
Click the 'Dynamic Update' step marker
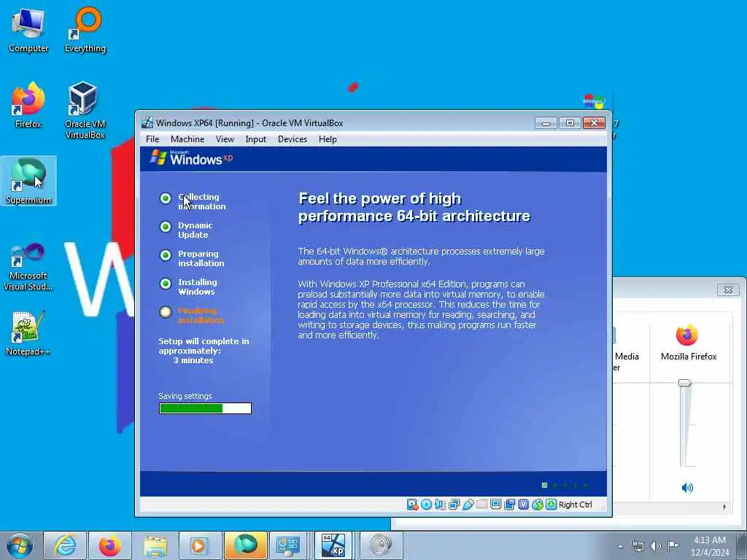(x=166, y=227)
